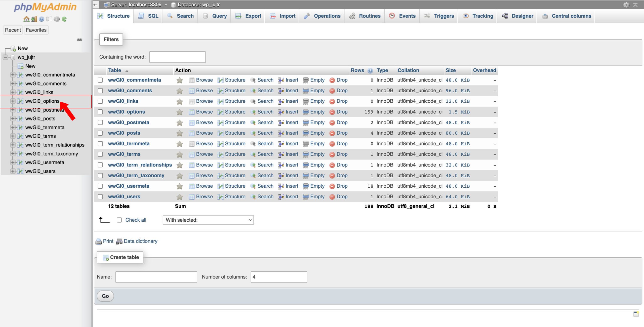The image size is (644, 327).
Task: Open wwGI0_term_relationships table link
Action: coord(140,165)
